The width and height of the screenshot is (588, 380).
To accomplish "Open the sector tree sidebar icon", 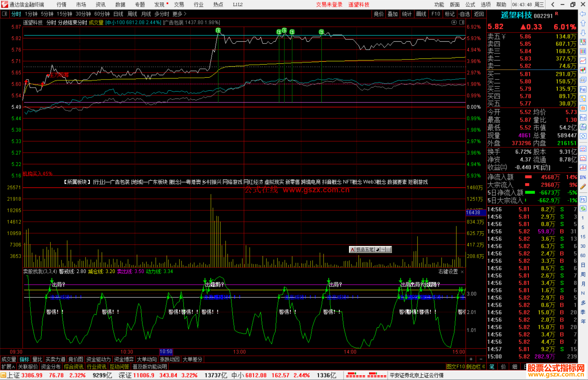I will point(583,99).
